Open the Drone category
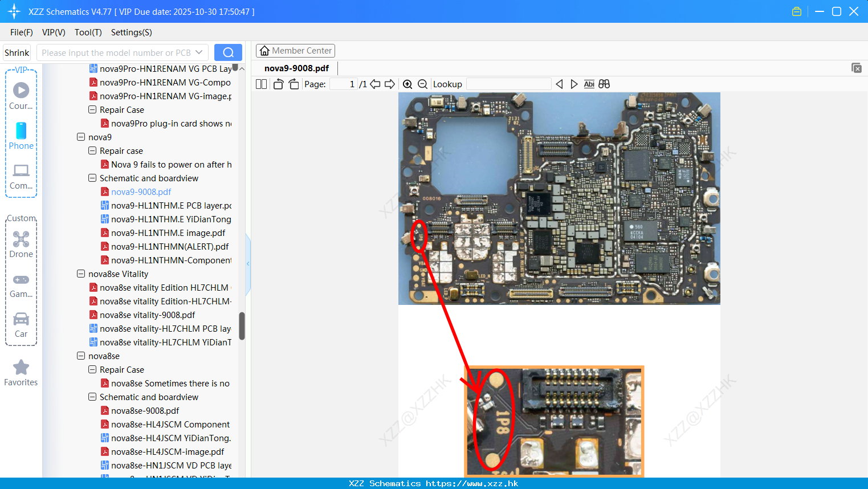This screenshot has width=868, height=489. click(21, 244)
